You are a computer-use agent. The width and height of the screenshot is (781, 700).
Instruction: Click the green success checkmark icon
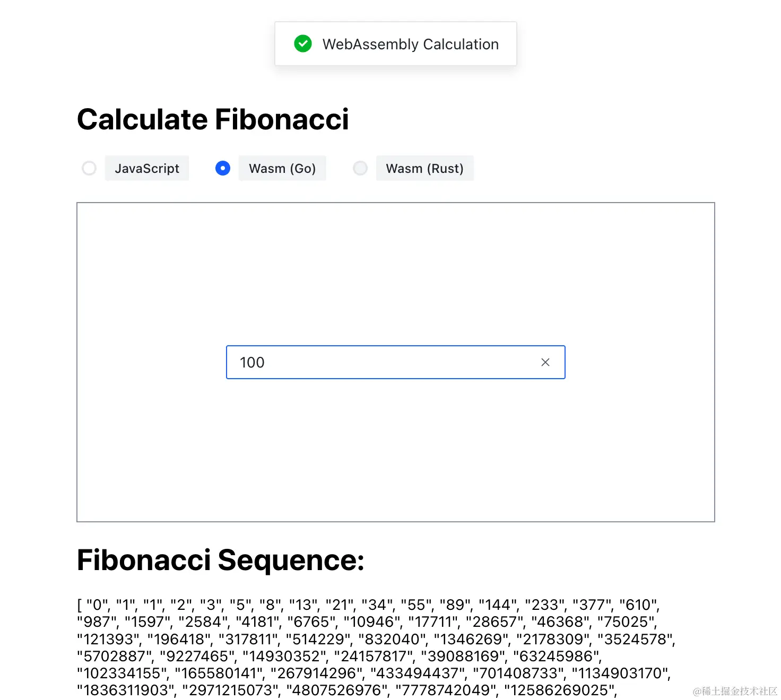303,44
